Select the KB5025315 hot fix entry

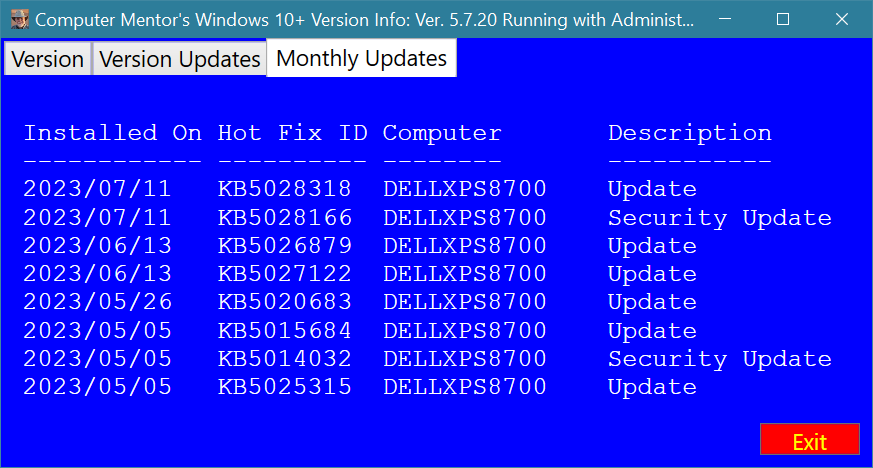285,387
